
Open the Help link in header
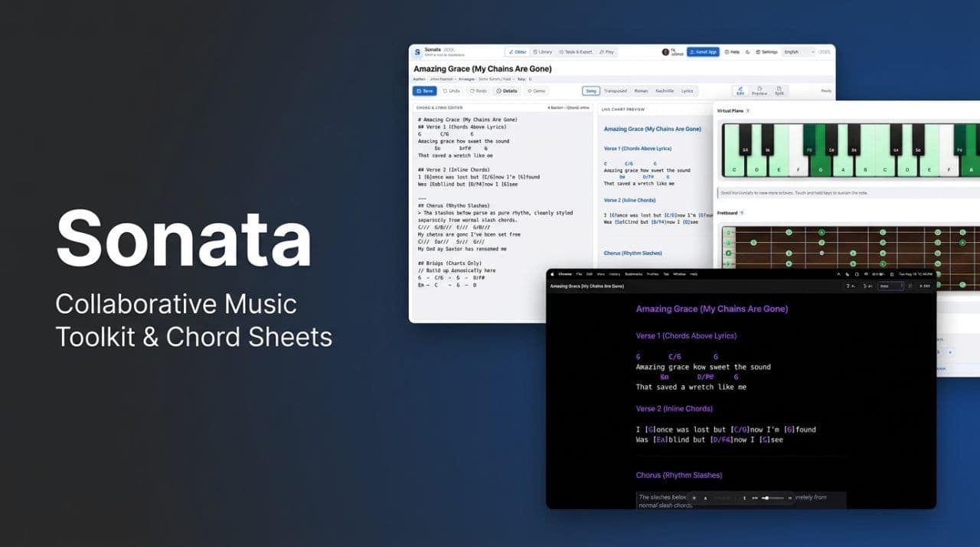[x=732, y=52]
